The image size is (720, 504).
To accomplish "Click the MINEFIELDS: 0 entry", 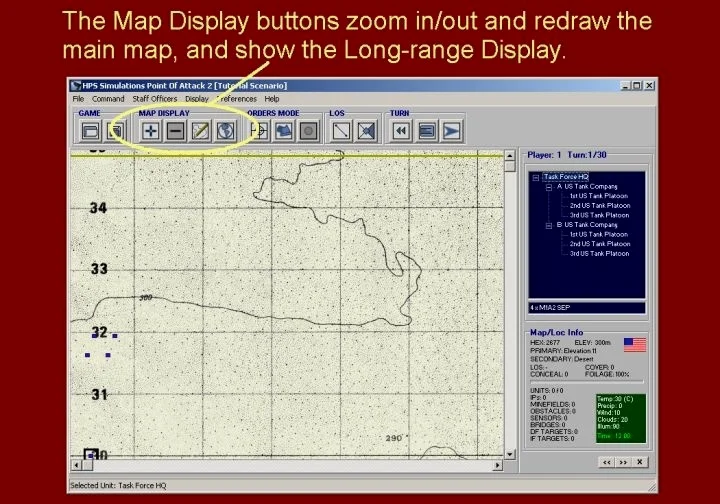I will 553,404.
